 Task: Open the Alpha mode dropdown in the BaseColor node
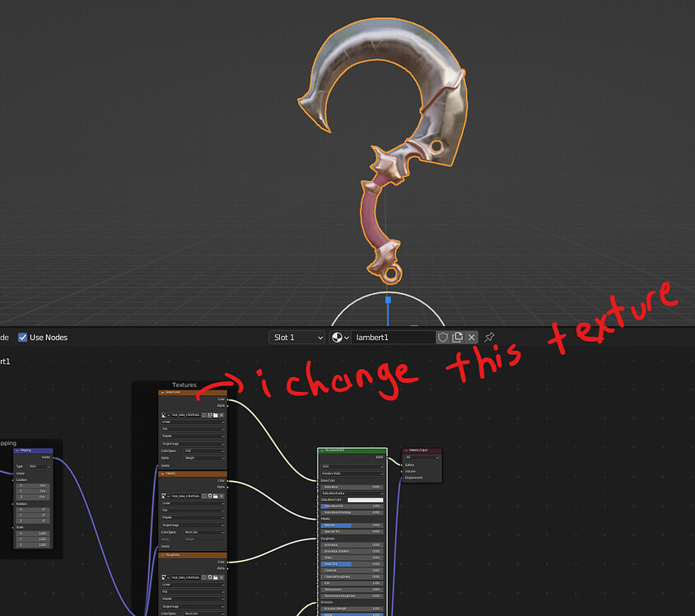(x=204, y=458)
